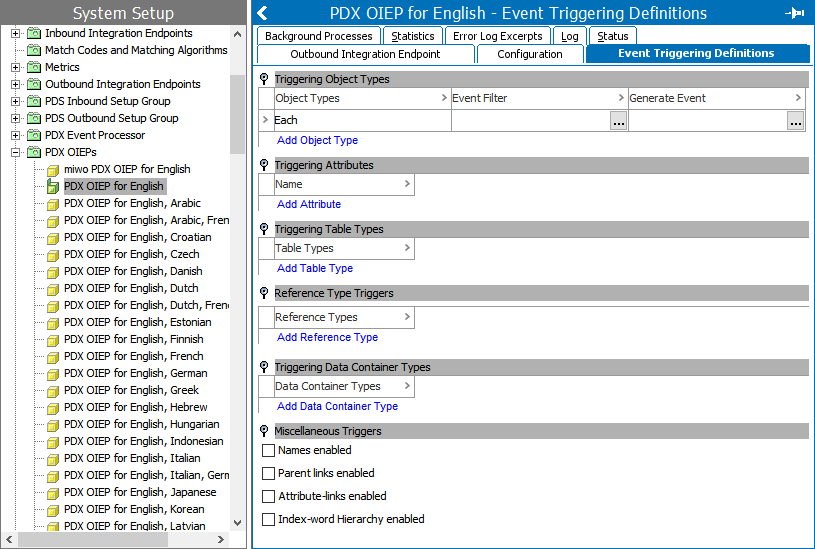This screenshot has width=815, height=549.
Task: Switch to the Log tab
Action: [x=570, y=36]
